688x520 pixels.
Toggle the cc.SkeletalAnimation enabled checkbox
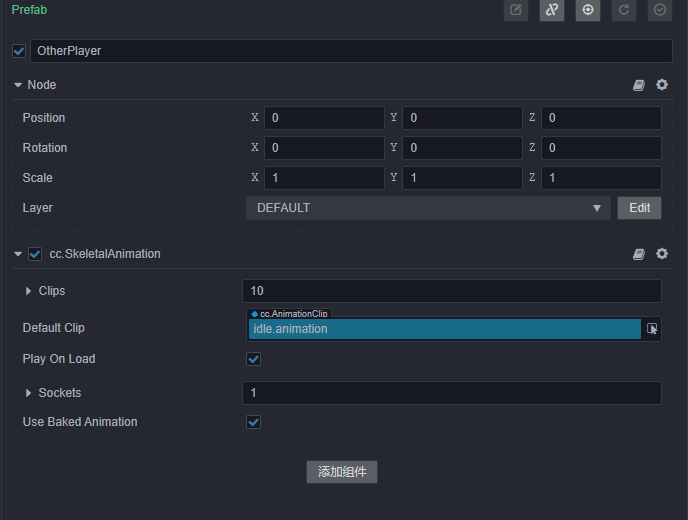point(35,254)
